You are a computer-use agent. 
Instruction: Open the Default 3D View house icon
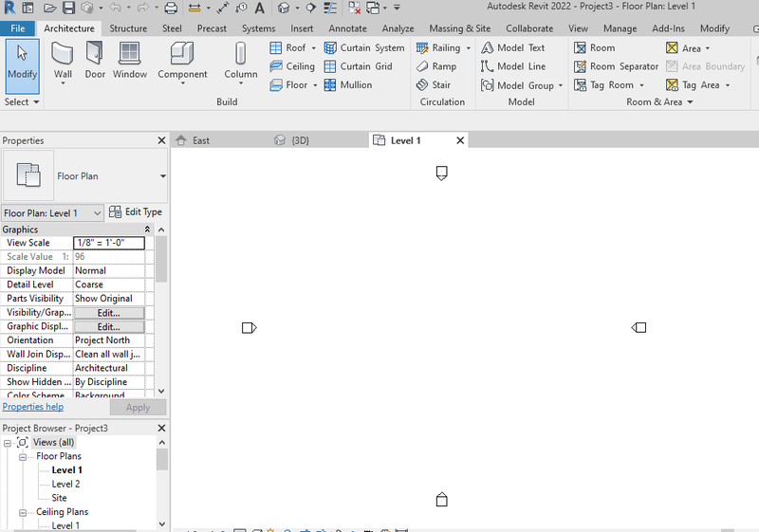284,8
